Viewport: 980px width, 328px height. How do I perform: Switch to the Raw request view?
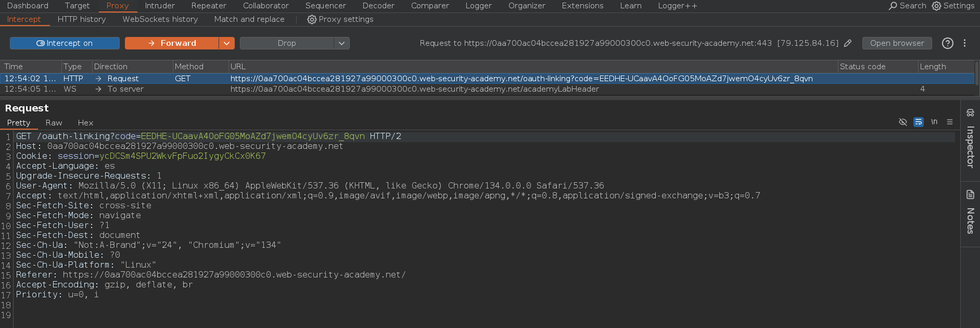tap(54, 123)
